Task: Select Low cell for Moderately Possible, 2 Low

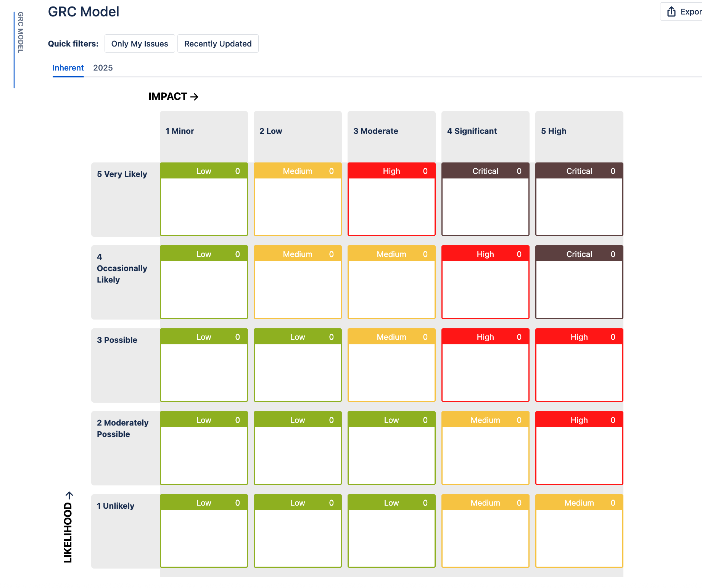Action: pyautogui.click(x=298, y=448)
